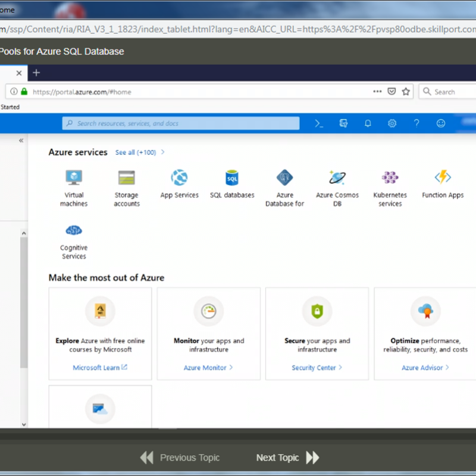476x476 pixels.
Task: Open portal settings gear
Action: 392,123
